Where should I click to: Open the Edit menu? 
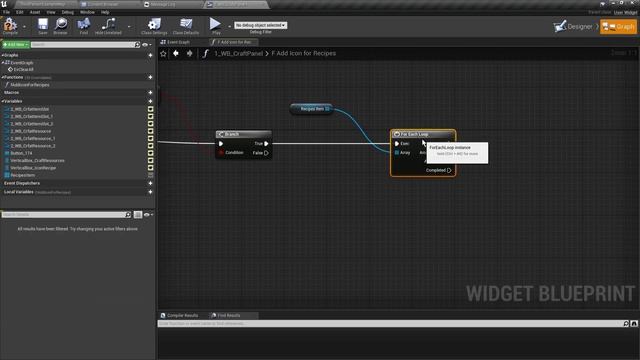point(20,12)
